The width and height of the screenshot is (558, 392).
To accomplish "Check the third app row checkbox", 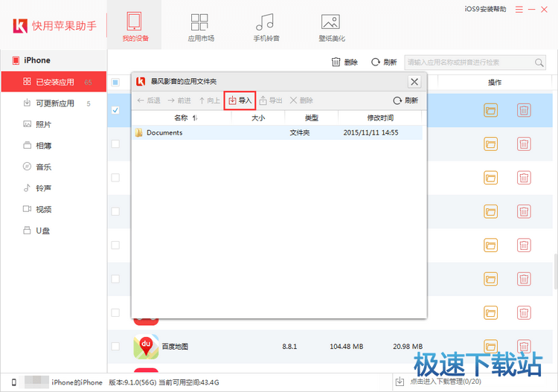I will [115, 178].
